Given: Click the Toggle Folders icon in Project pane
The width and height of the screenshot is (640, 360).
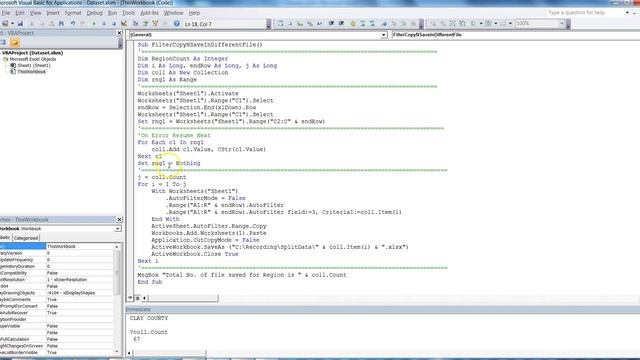Looking at the screenshot, I should tap(15, 42).
